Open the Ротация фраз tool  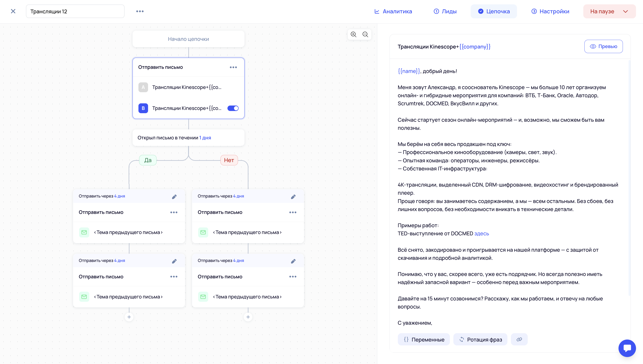coord(480,340)
